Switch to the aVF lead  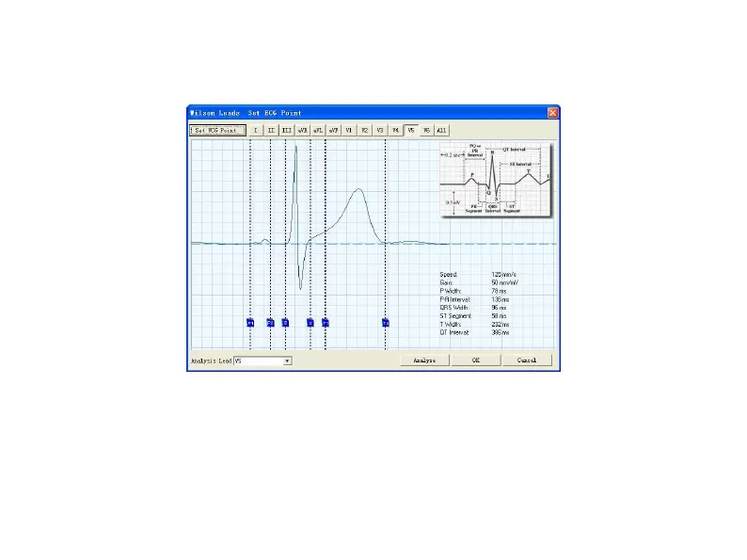pyautogui.click(x=333, y=130)
